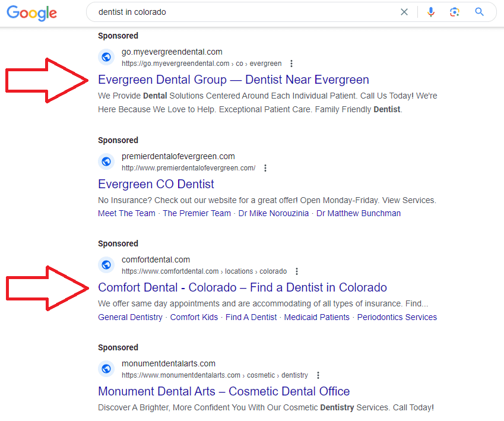The width and height of the screenshot is (504, 421).
Task: Open the three-dot menu on the Monument Dental Arts ad
Action: (x=318, y=375)
